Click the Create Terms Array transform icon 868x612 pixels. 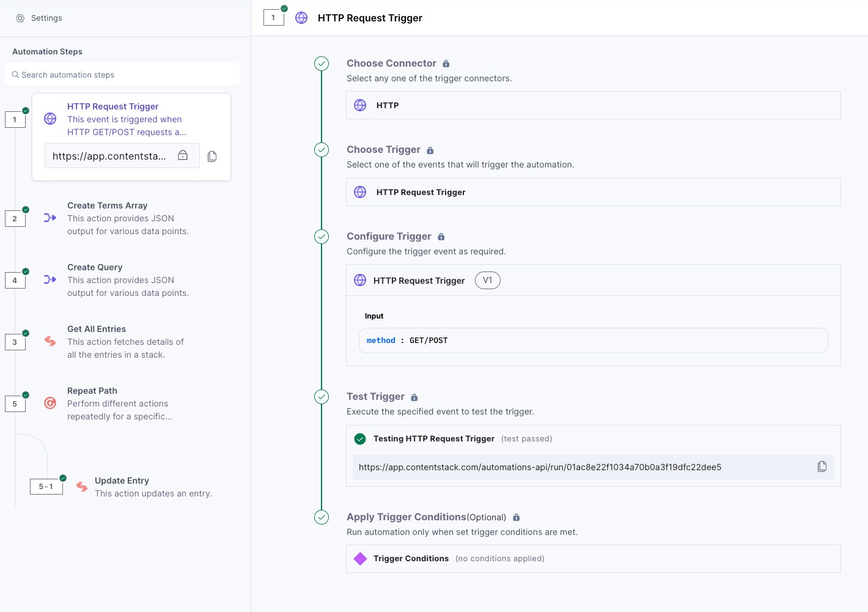click(50, 218)
